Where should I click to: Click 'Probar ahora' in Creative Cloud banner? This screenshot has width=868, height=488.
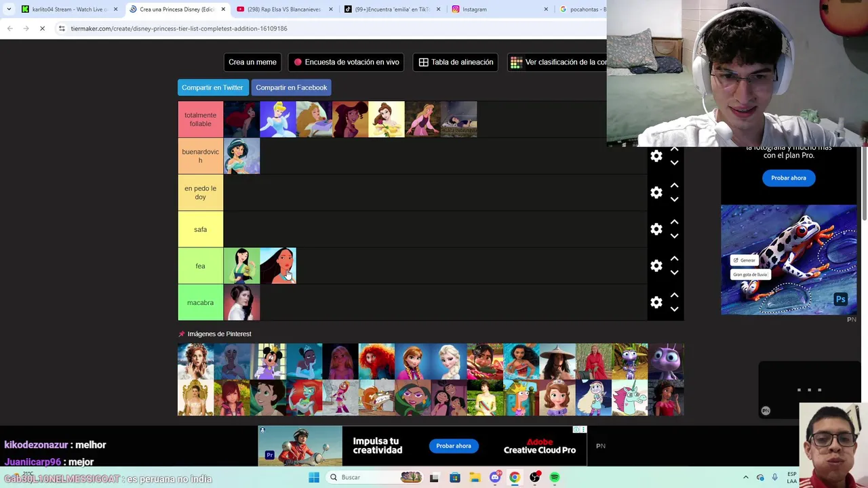pyautogui.click(x=453, y=446)
